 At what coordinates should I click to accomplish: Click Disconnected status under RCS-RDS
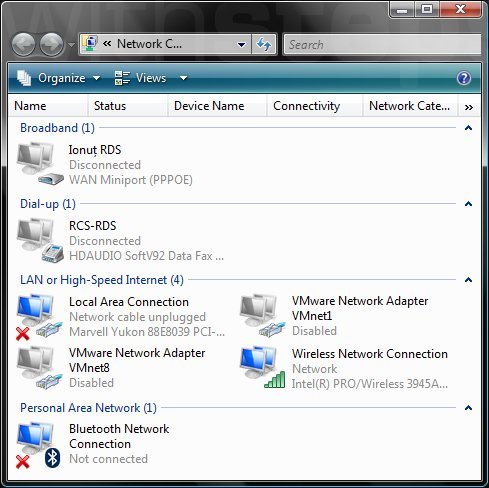(105, 241)
